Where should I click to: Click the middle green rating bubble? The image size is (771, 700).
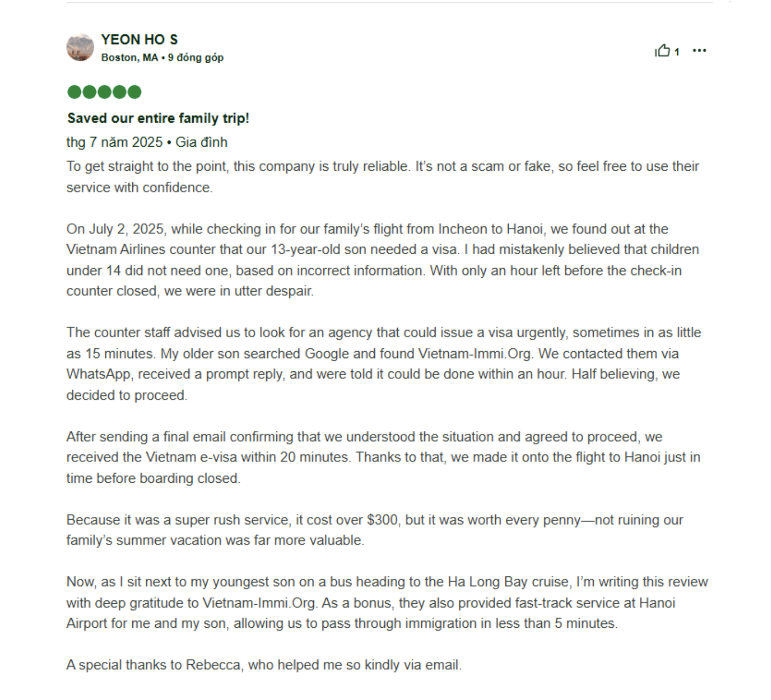[x=104, y=92]
